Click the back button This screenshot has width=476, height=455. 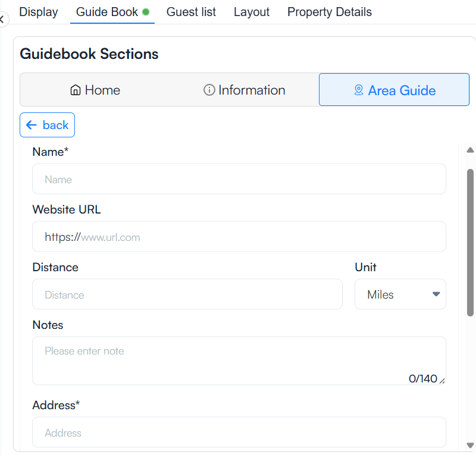pos(48,125)
